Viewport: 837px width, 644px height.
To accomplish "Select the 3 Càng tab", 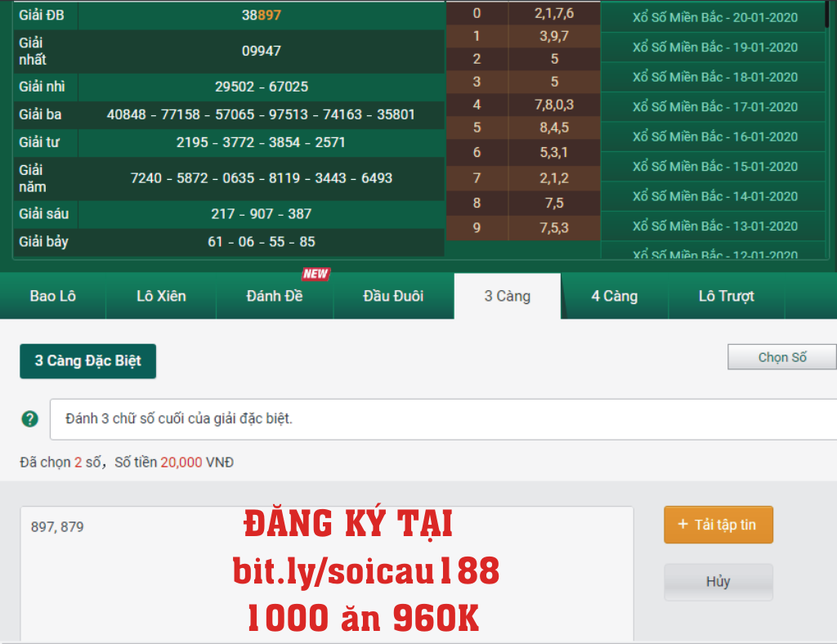I will tap(507, 296).
